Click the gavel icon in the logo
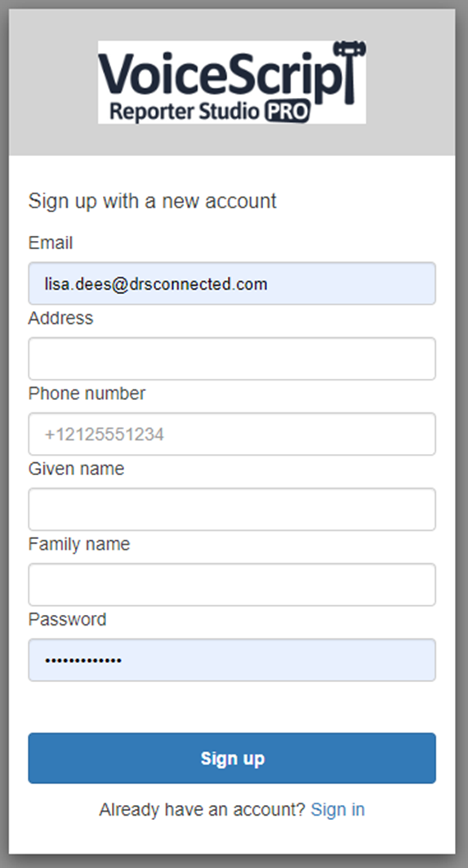 click(x=350, y=72)
